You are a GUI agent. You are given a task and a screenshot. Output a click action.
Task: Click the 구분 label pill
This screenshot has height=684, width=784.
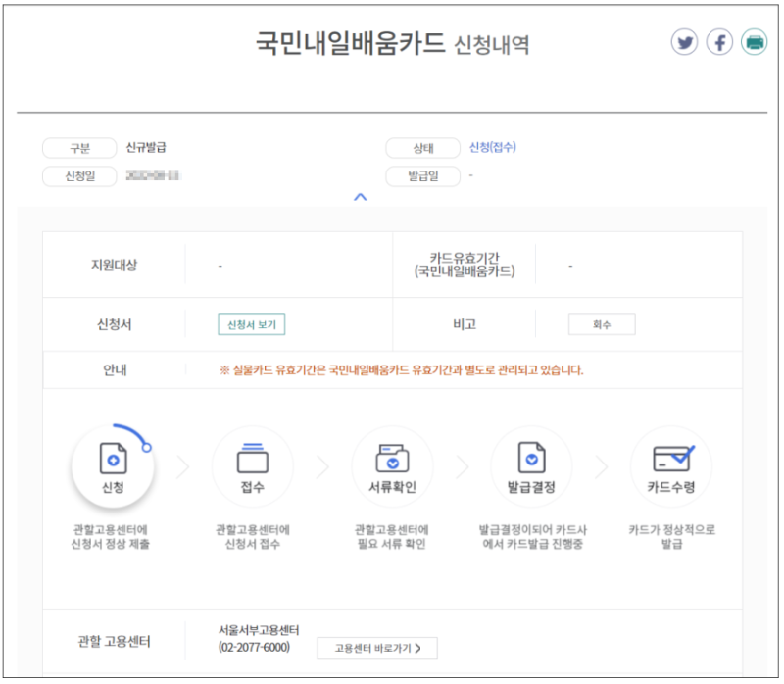click(x=79, y=148)
